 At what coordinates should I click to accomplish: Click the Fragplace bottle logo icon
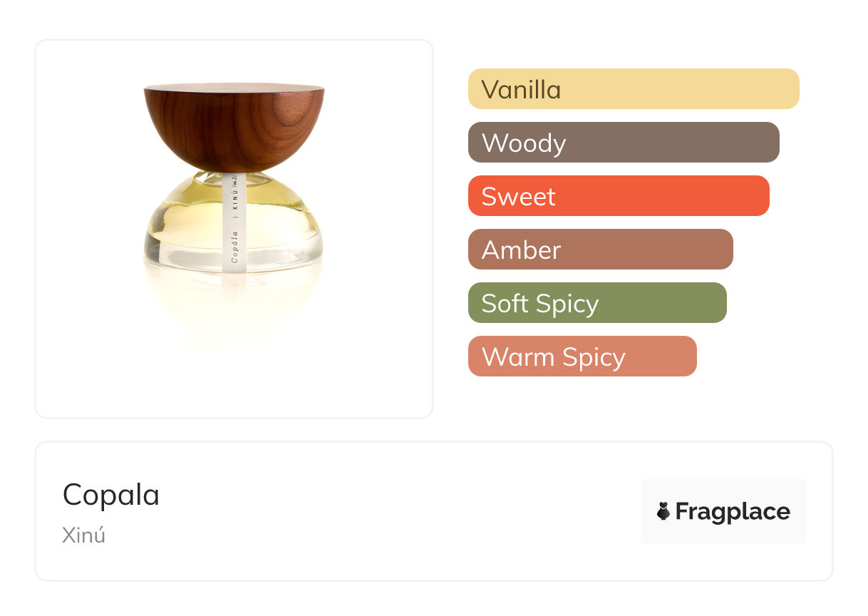[663, 511]
